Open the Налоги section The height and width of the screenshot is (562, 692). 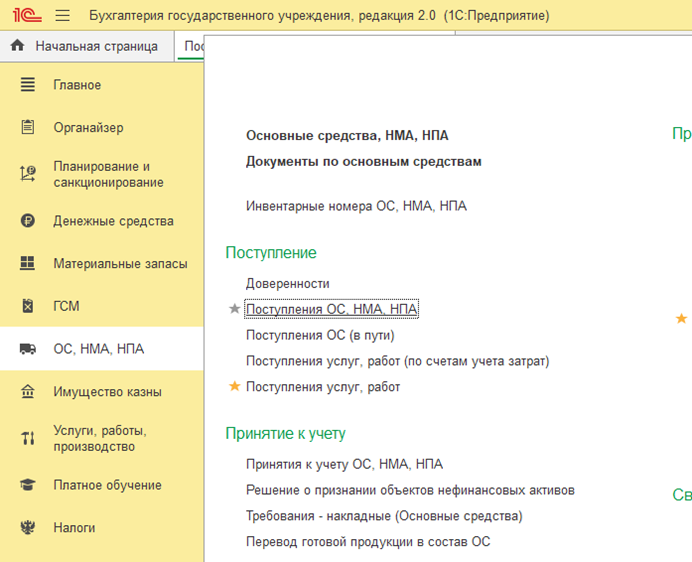click(x=102, y=528)
